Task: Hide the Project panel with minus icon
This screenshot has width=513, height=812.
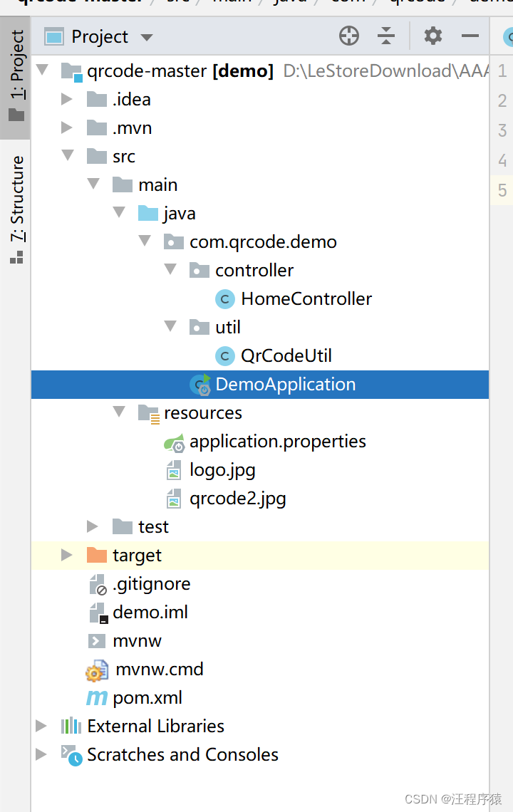Action: click(470, 36)
